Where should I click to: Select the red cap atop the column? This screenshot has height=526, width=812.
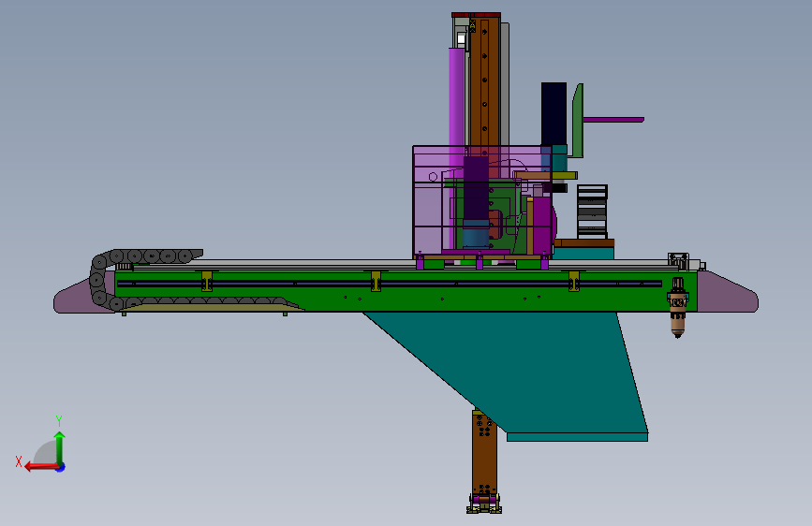[476, 15]
